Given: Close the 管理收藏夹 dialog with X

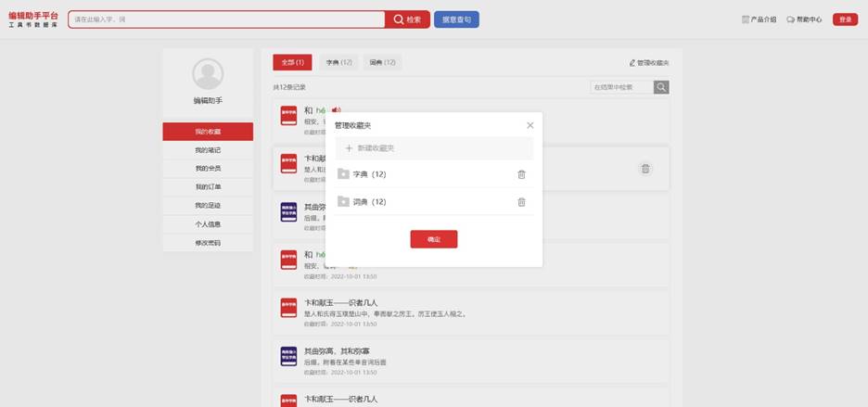Looking at the screenshot, I should coord(530,126).
